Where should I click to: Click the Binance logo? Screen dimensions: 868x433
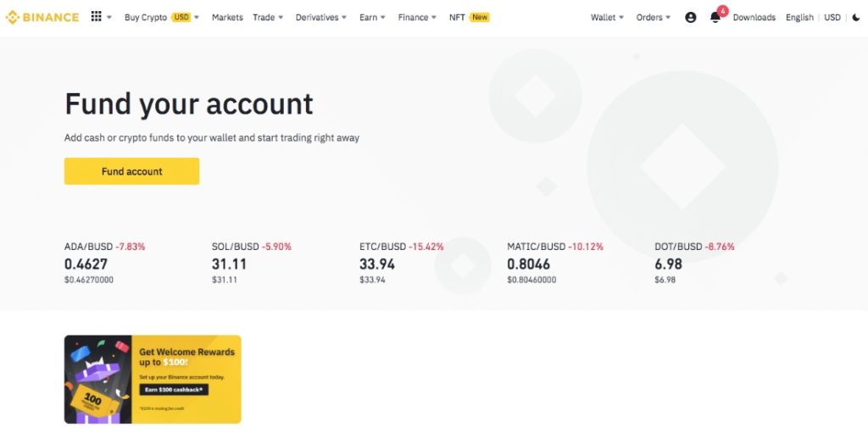[x=42, y=17]
